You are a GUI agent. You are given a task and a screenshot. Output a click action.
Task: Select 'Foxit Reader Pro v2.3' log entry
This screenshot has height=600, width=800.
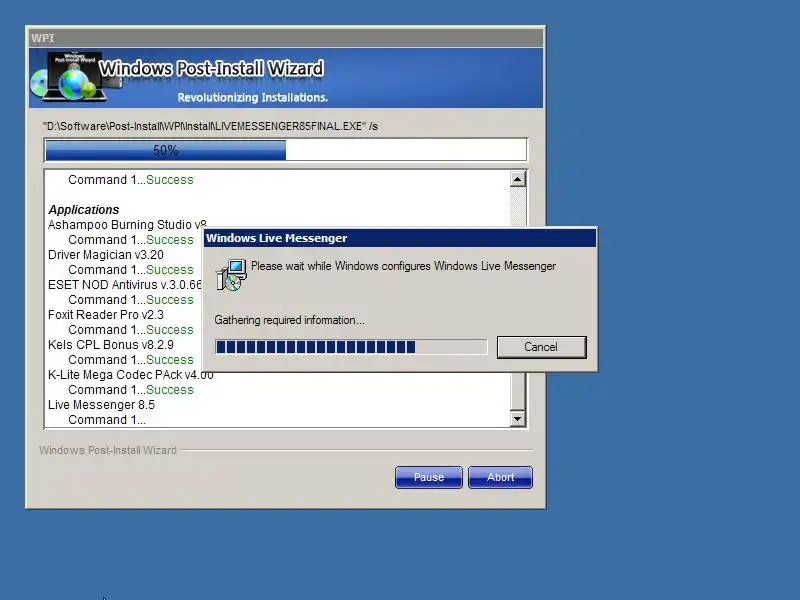pos(106,315)
